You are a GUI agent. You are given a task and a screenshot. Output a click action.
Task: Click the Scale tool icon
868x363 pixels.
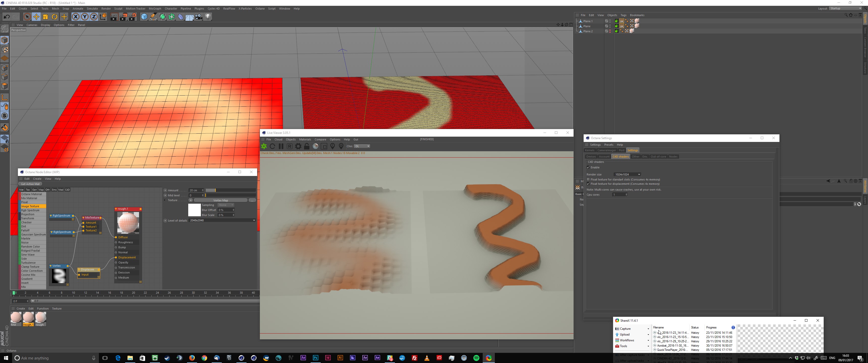[x=45, y=17]
